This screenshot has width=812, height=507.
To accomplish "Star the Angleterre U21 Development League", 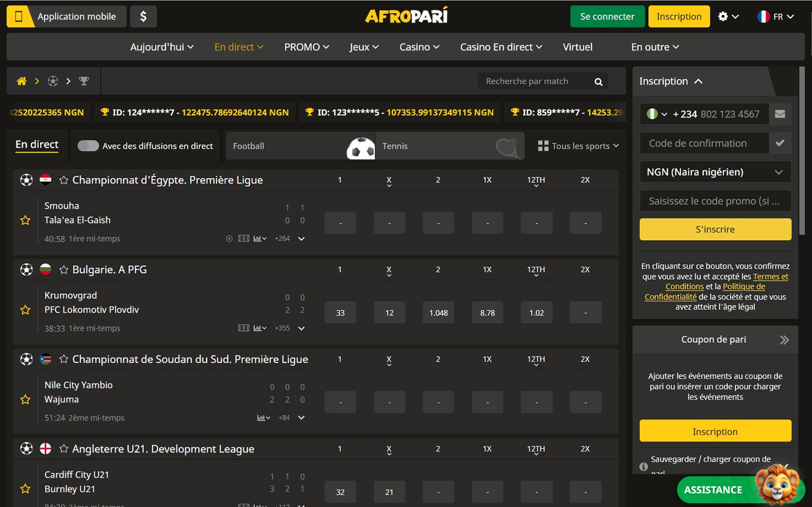I will tap(64, 449).
